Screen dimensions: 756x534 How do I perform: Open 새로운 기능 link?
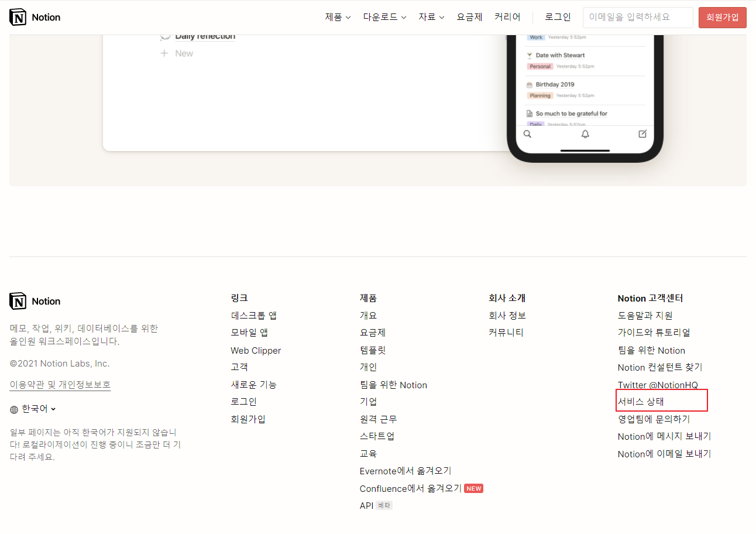pos(253,385)
